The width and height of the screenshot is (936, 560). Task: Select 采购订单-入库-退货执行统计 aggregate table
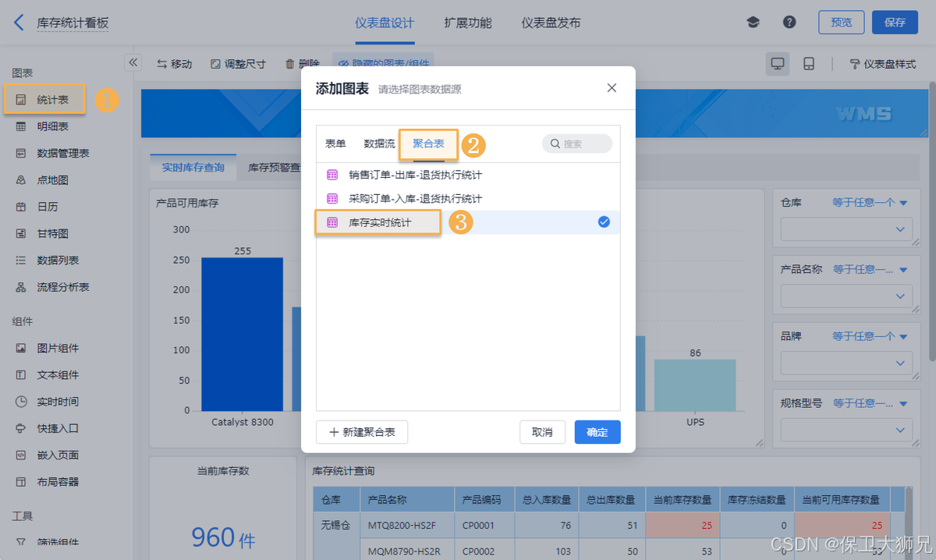468,199
